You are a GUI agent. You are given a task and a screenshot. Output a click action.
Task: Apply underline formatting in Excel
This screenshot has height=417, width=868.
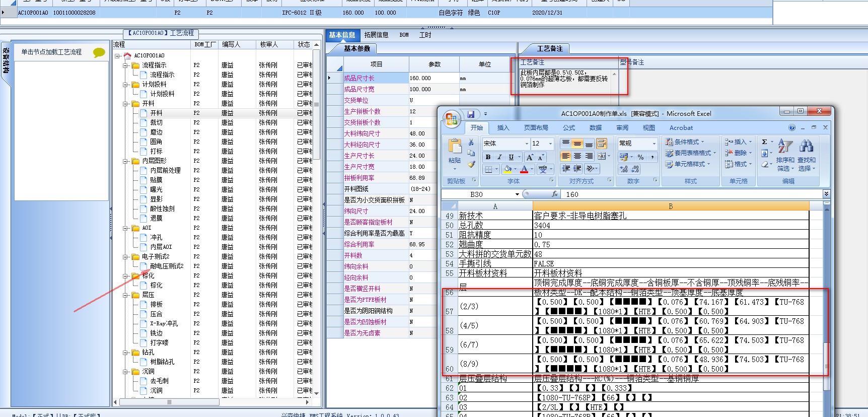pos(511,157)
